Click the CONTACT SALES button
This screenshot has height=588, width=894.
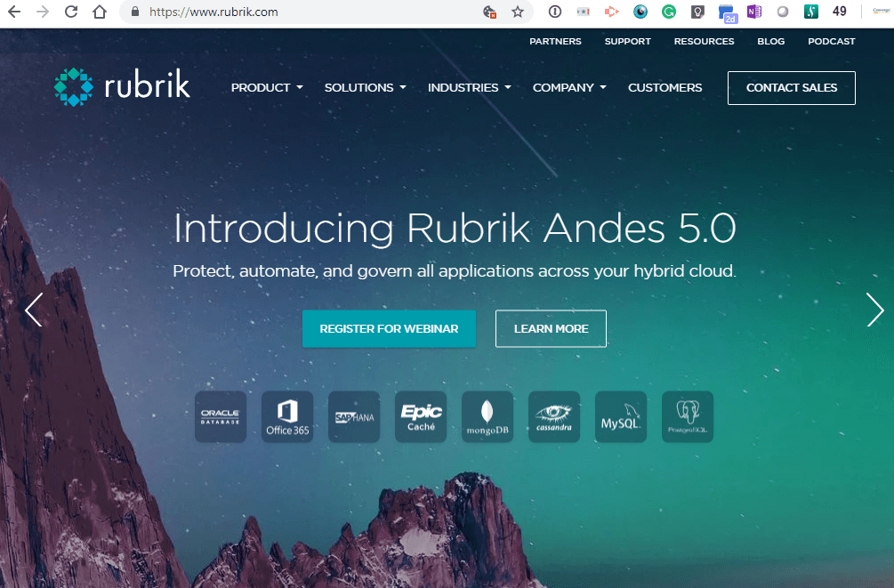coord(790,87)
